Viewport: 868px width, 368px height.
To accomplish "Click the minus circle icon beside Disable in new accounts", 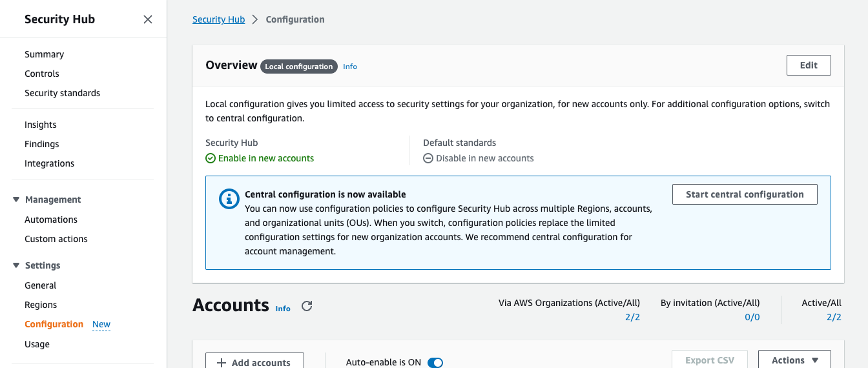I will point(428,158).
